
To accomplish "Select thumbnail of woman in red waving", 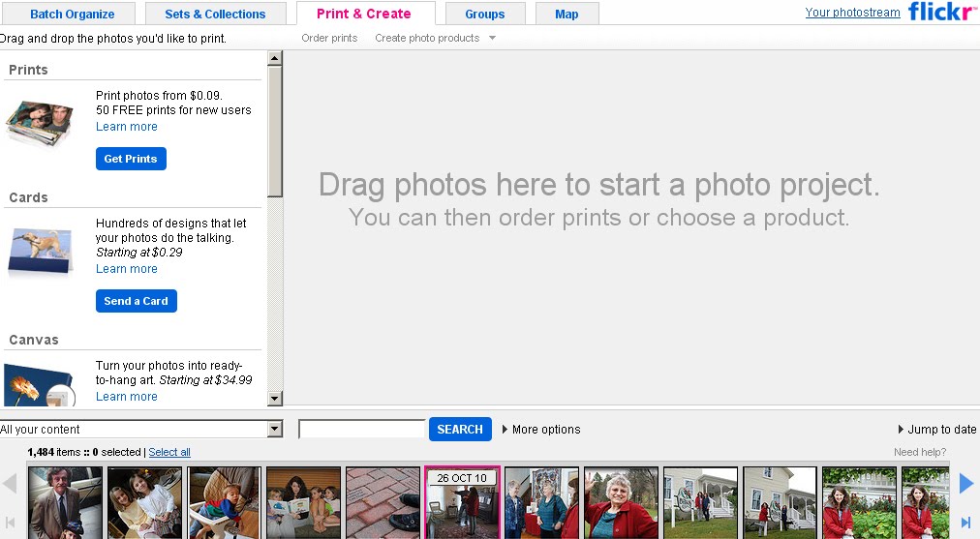I will coord(621,503).
